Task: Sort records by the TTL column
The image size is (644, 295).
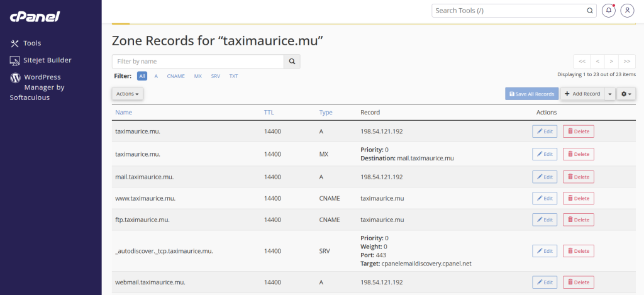Action: pos(269,112)
